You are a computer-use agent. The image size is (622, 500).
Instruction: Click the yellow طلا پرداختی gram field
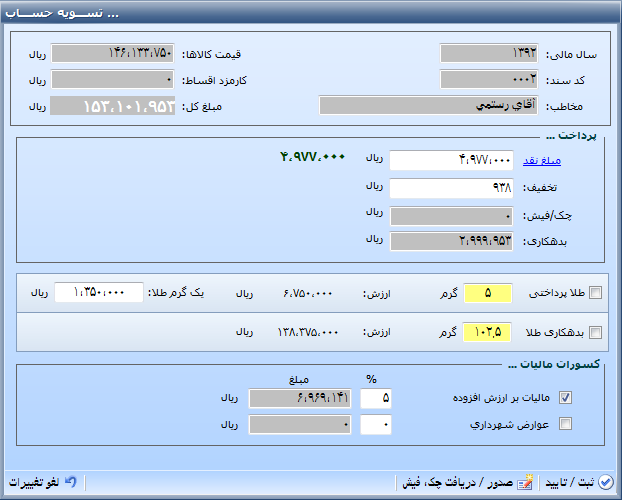pyautogui.click(x=487, y=293)
